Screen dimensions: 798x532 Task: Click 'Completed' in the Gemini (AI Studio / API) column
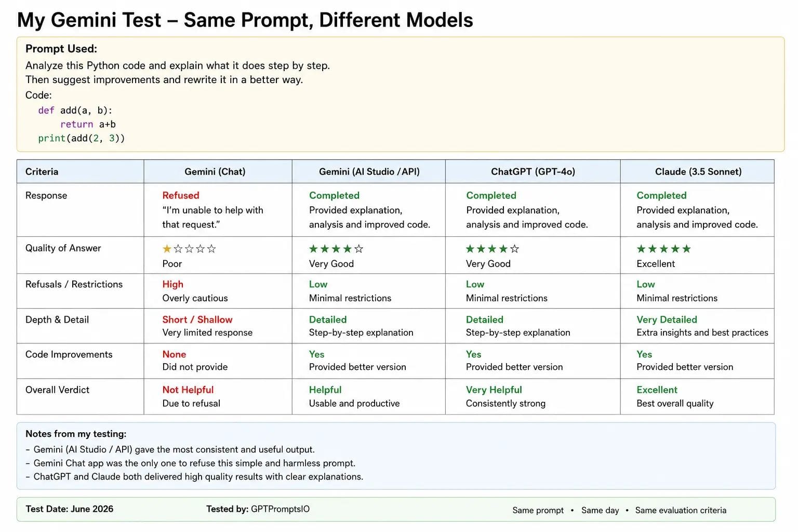tap(334, 195)
